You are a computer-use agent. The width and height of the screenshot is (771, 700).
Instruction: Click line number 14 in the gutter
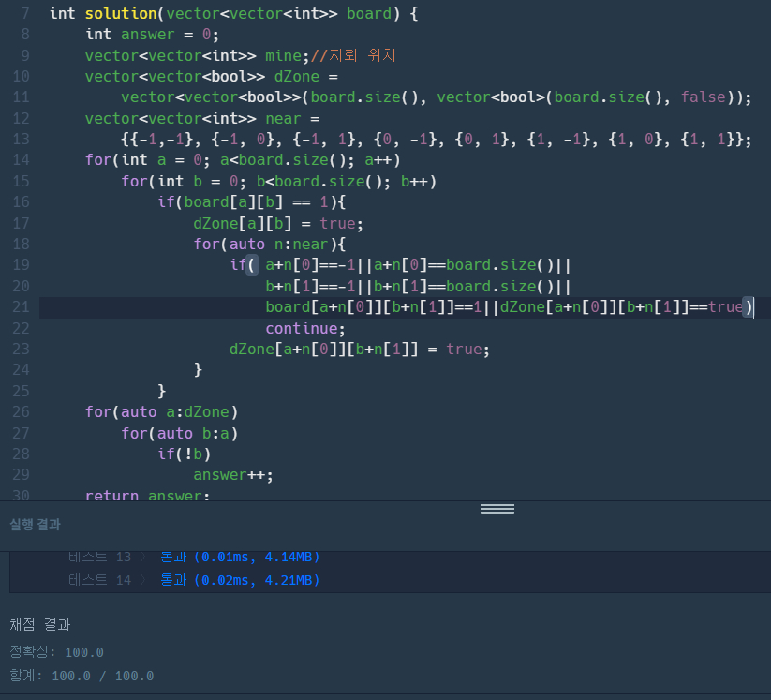(22, 159)
